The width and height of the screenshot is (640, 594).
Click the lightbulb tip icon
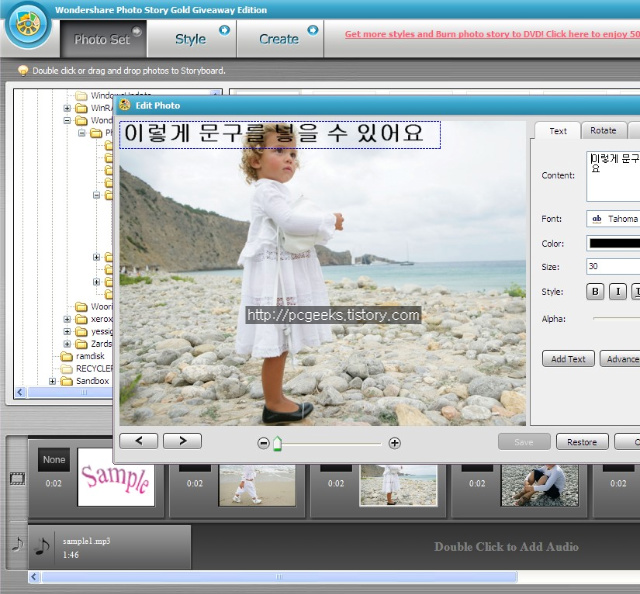pos(23,70)
